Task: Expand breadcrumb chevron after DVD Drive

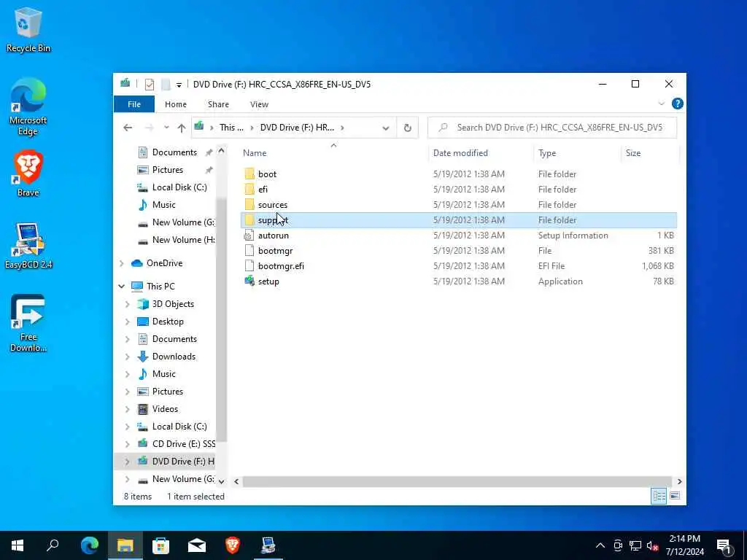Action: (342, 128)
